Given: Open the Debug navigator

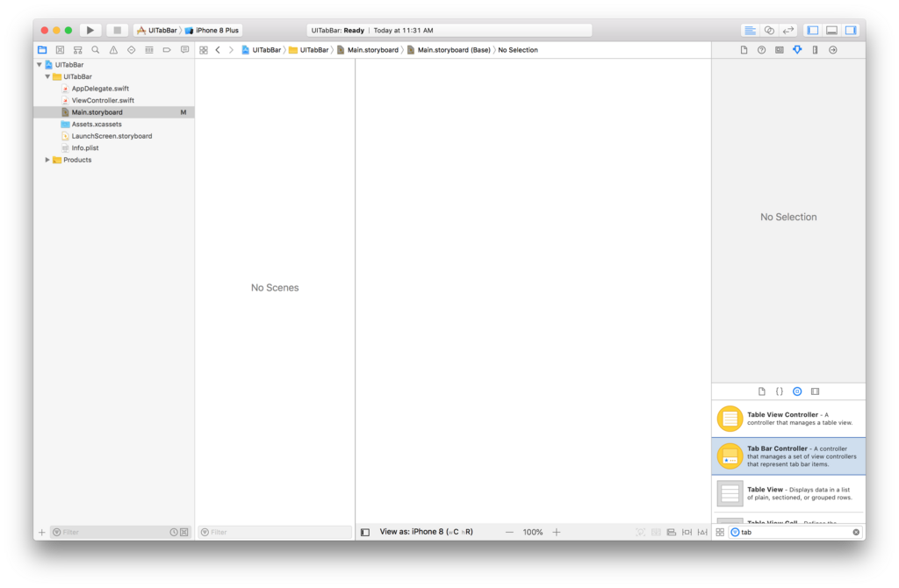Looking at the screenshot, I should (x=149, y=50).
